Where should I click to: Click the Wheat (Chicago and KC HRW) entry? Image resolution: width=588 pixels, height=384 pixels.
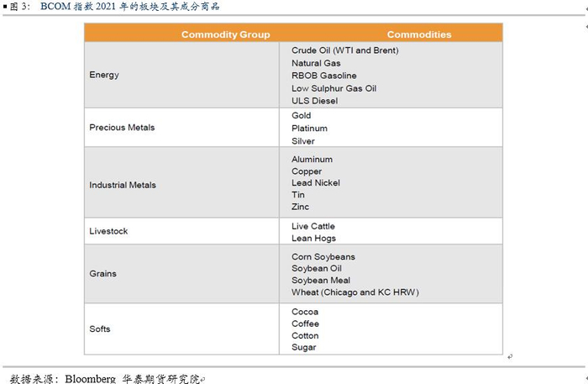point(354,292)
